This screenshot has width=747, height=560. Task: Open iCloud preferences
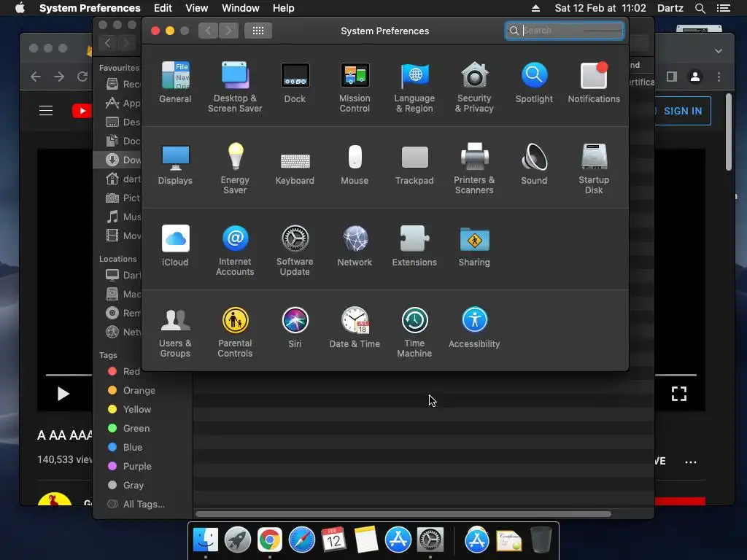(175, 246)
